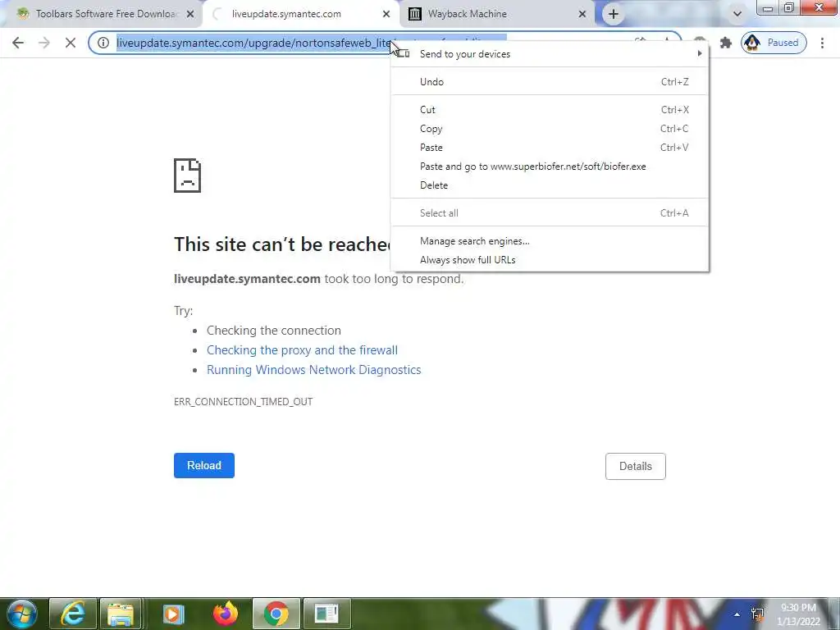
Task: Open the Paused profile button
Action: 773,43
